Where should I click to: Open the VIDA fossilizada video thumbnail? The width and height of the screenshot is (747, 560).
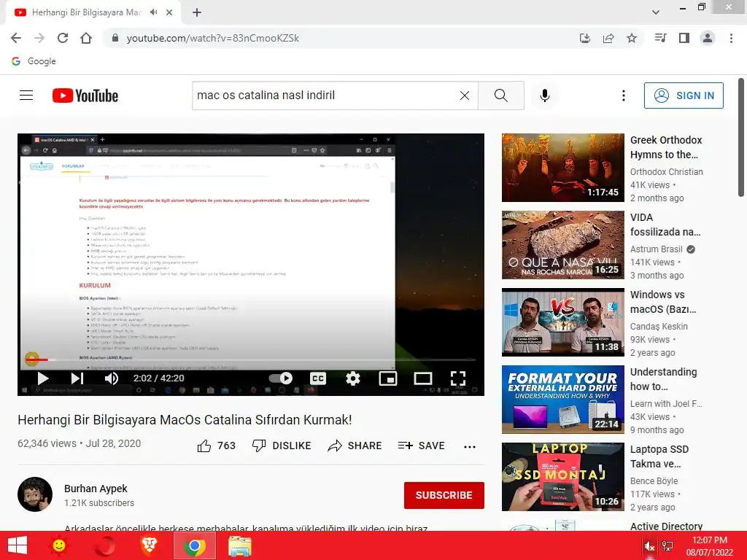pyautogui.click(x=562, y=245)
